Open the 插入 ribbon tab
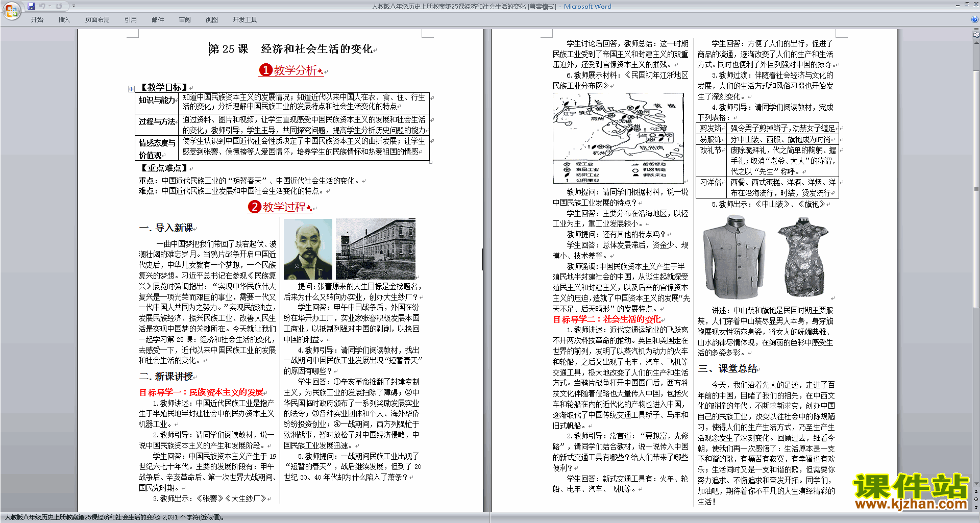Screen dimensions: 980x523 point(64,20)
